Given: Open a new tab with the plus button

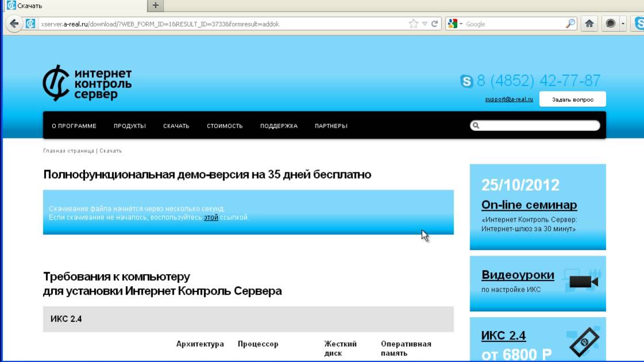Looking at the screenshot, I should (155, 5).
